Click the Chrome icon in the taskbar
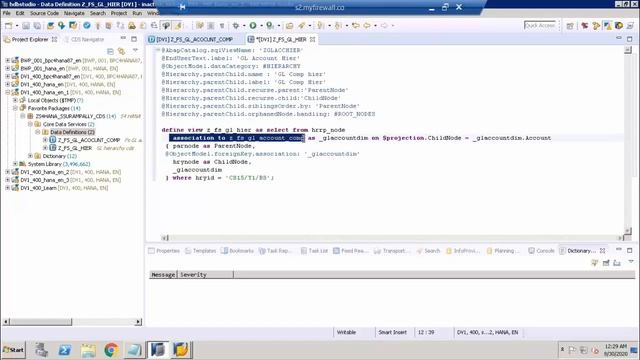Viewport: 640px width, 360px height. point(111,350)
